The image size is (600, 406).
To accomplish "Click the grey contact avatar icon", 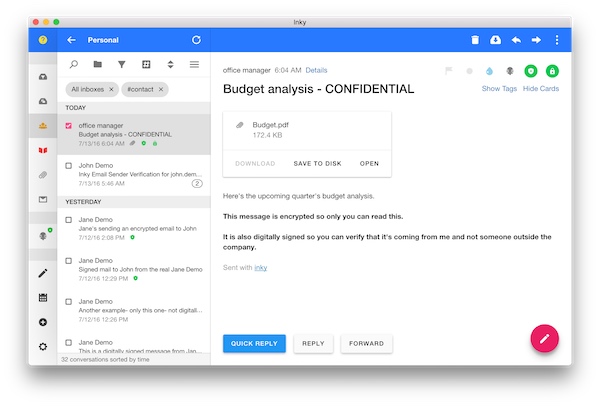I will [x=510, y=71].
